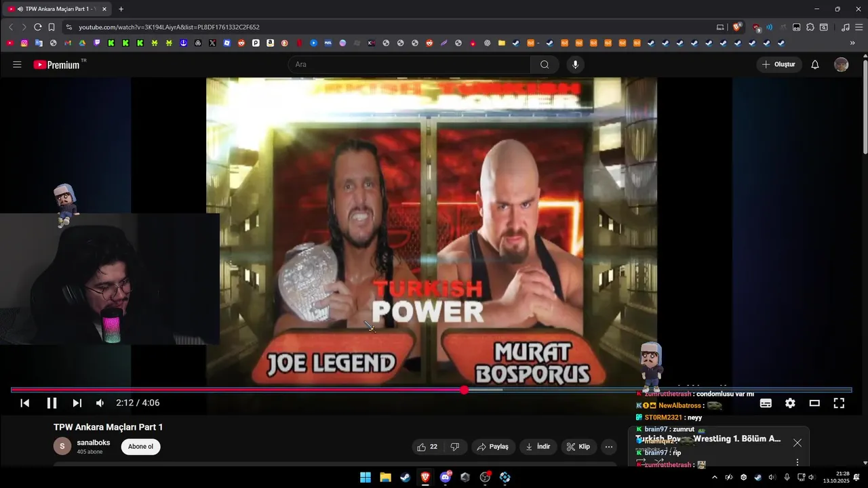This screenshot has width=868, height=488.
Task: Open playlist panel three-dot options
Action: pos(797,462)
